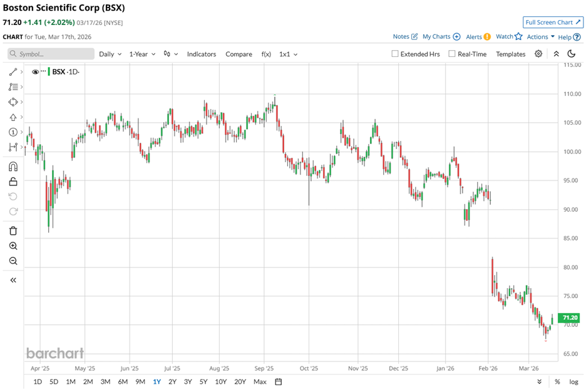Enable the Extended Hrs checkbox
Screen dimensions: 586x392
click(x=395, y=54)
